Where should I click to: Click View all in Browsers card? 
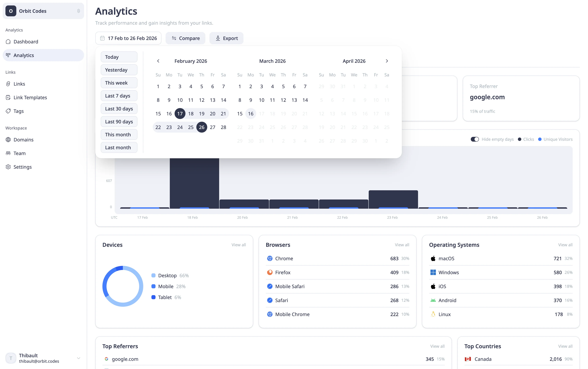coord(402,245)
